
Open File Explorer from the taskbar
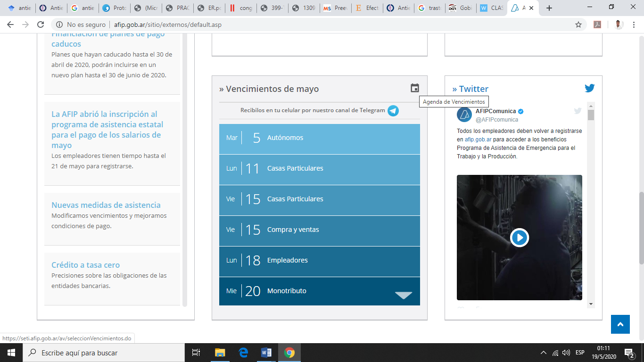220,353
